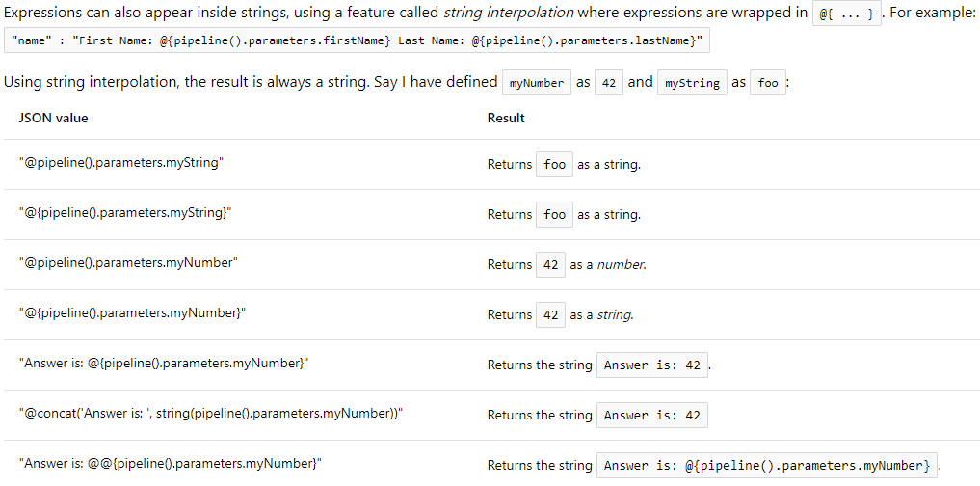This screenshot has width=980, height=486.
Task: Click the "@{pipeline().parameters.myNumber}" JSON value cell
Action: point(132,313)
